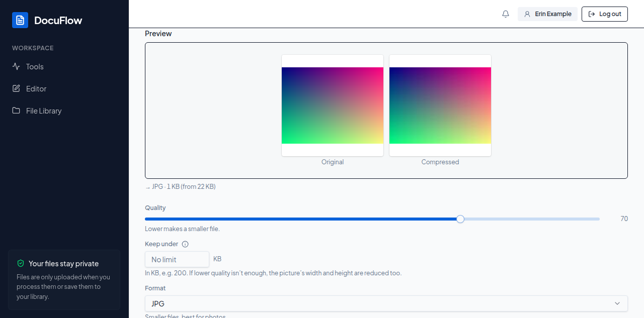Open the Tools menu item
The image size is (644, 318).
click(64, 66)
